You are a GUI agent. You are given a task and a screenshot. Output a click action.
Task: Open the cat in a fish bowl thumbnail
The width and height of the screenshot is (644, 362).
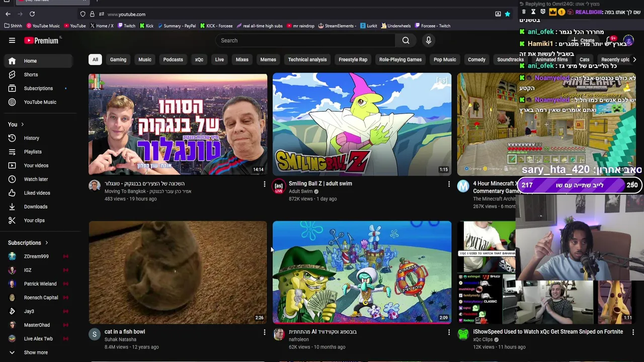click(178, 272)
